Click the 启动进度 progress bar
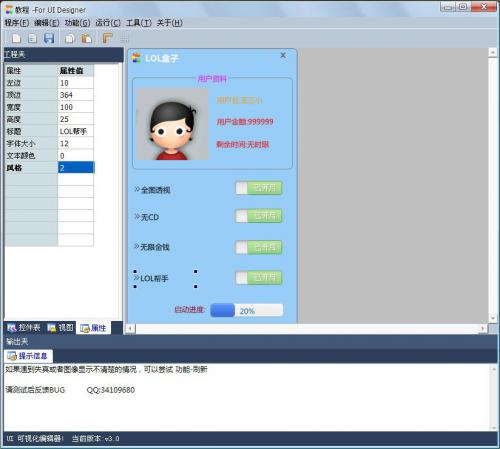Screen dimensions: 500x449 [247, 310]
